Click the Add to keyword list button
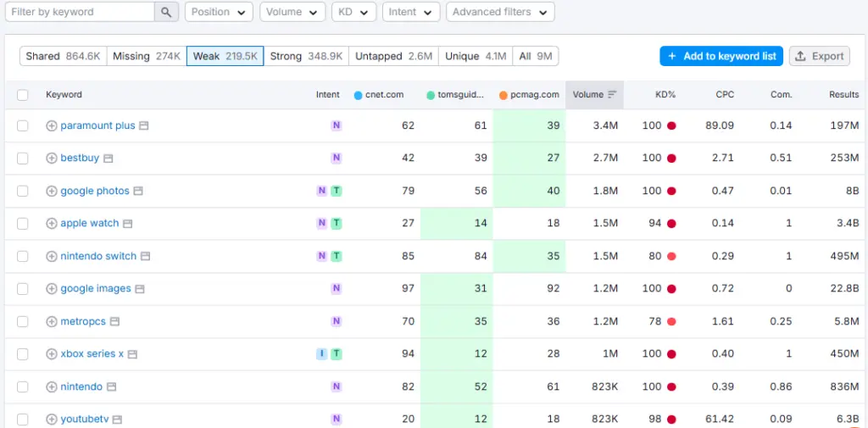Screen dimensions: 868x428 pyautogui.click(x=721, y=56)
